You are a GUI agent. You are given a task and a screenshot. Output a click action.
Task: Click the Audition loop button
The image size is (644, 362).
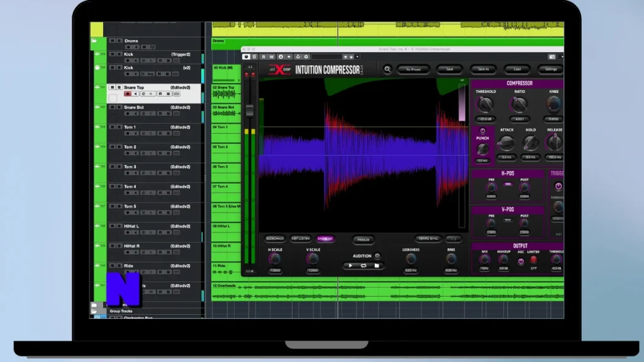(x=364, y=266)
